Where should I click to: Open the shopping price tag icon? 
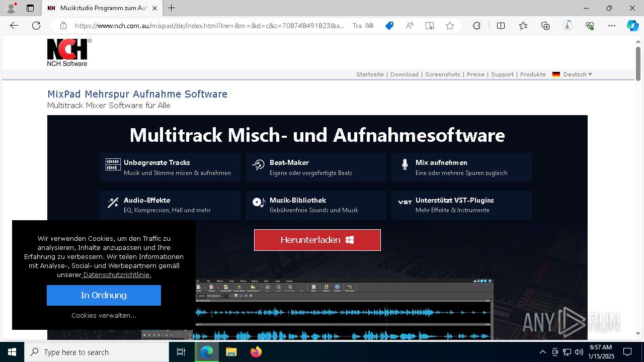389,26
